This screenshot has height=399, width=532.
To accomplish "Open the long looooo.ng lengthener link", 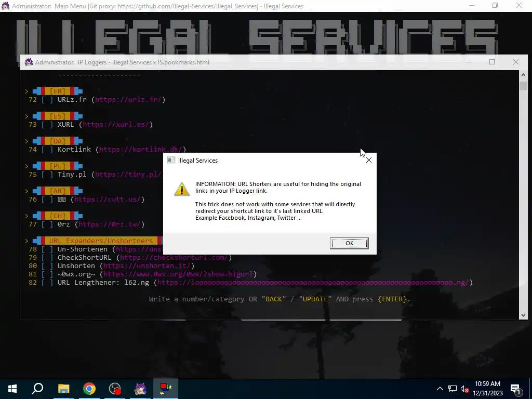I will point(313,282).
